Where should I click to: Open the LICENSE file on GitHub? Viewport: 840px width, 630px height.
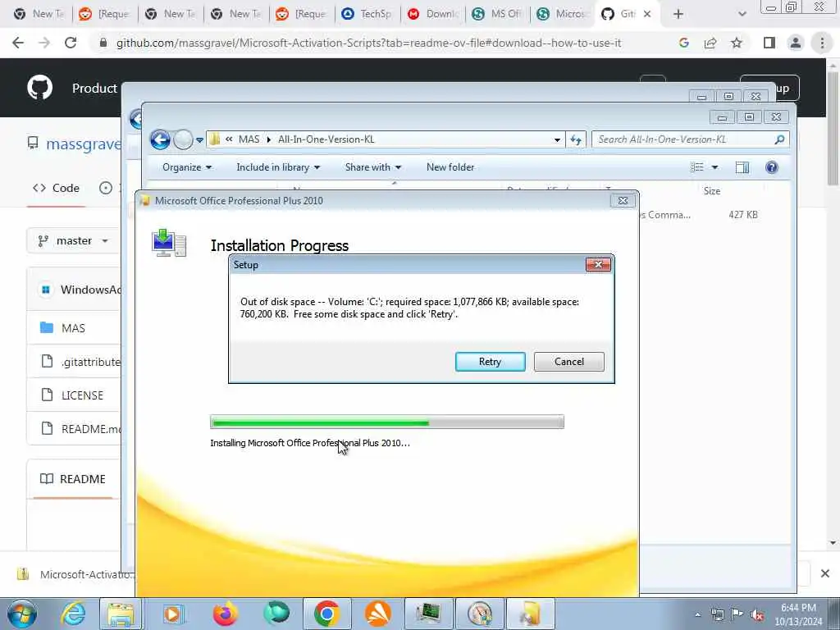point(82,395)
